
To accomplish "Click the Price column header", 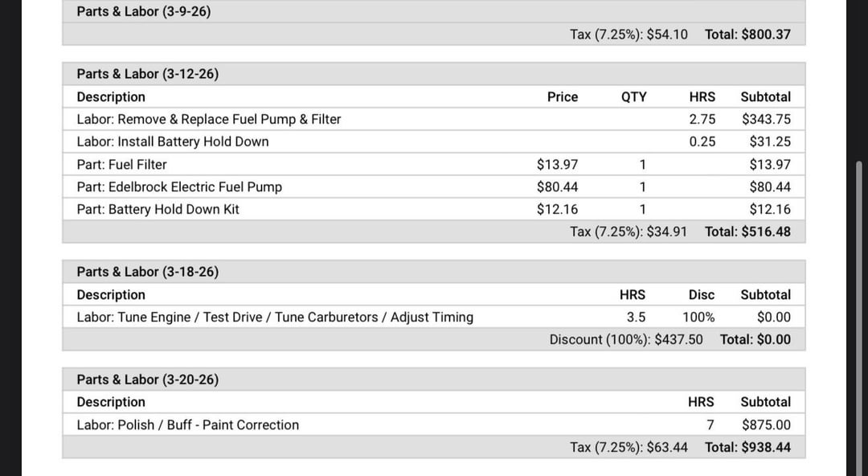I will coord(562,96).
